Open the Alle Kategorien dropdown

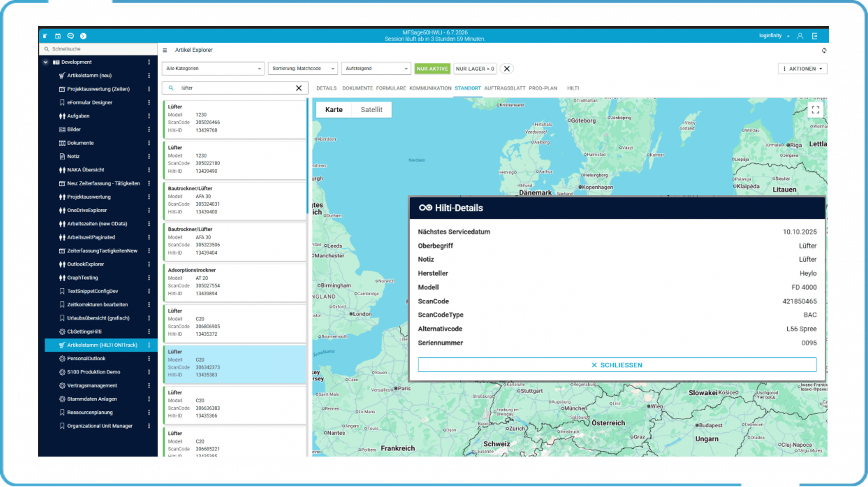click(213, 69)
